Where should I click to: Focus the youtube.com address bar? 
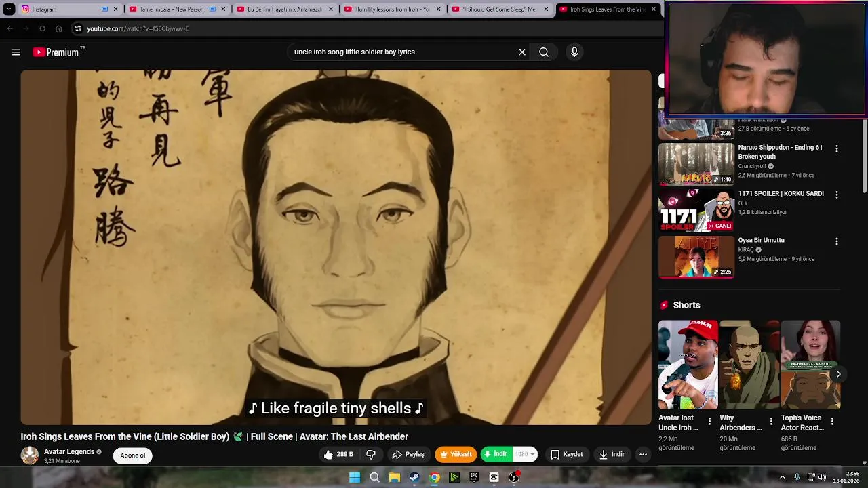pos(366,28)
